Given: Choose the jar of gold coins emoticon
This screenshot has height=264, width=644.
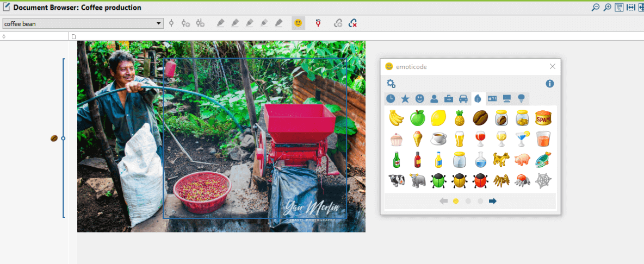Looking at the screenshot, I should 522,118.
